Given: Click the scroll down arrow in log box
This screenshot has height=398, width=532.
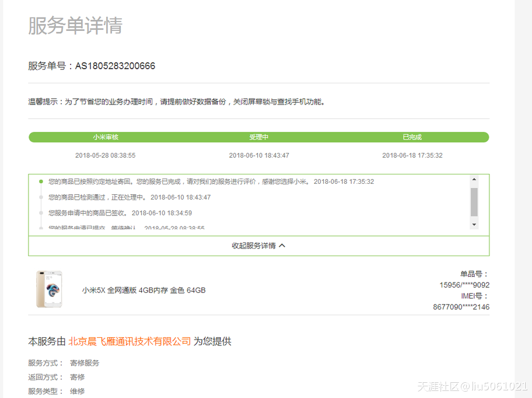Looking at the screenshot, I should [474, 225].
